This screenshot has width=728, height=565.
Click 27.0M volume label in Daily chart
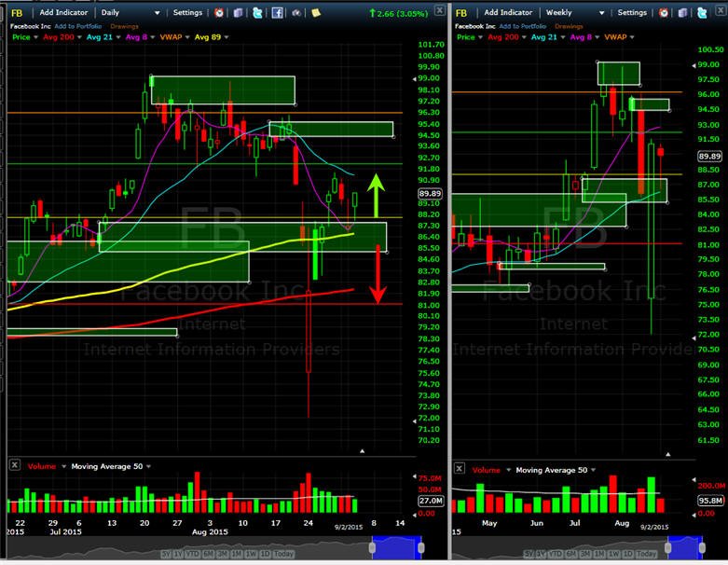tap(431, 501)
